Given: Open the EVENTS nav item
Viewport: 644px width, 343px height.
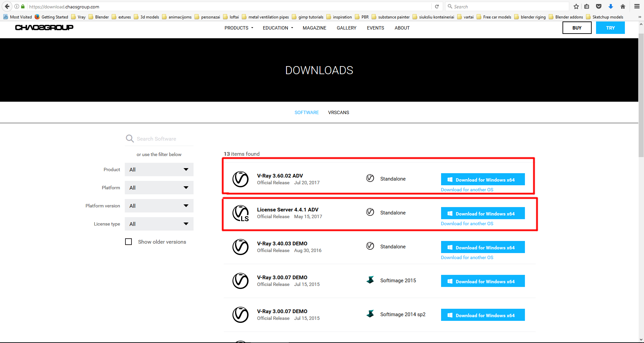Looking at the screenshot, I should click(x=375, y=28).
